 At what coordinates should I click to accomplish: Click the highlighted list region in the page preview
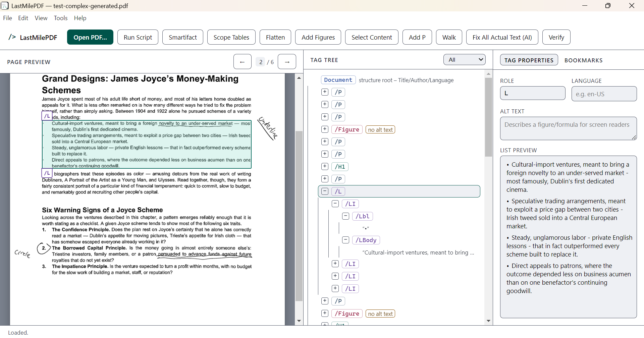tap(147, 144)
